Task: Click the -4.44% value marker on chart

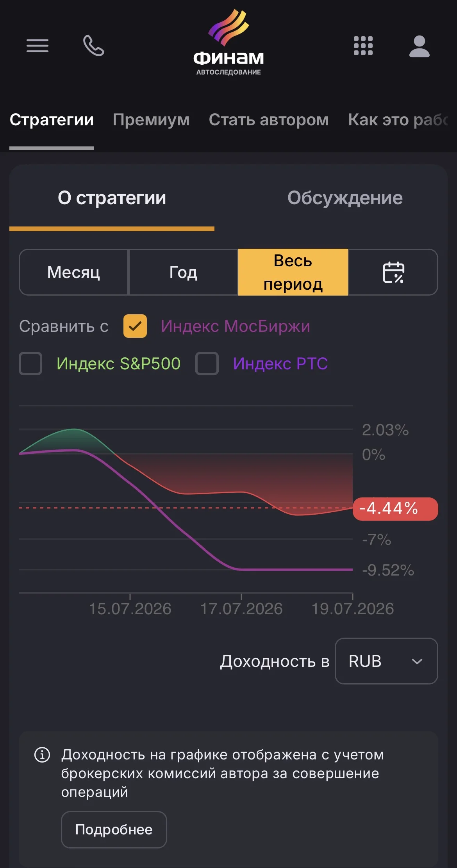Action: tap(395, 509)
